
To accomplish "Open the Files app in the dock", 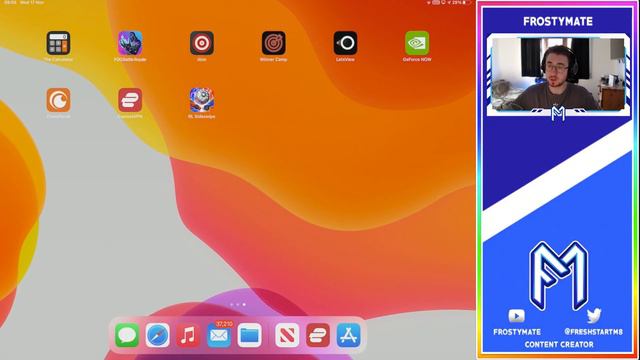I will (249, 336).
